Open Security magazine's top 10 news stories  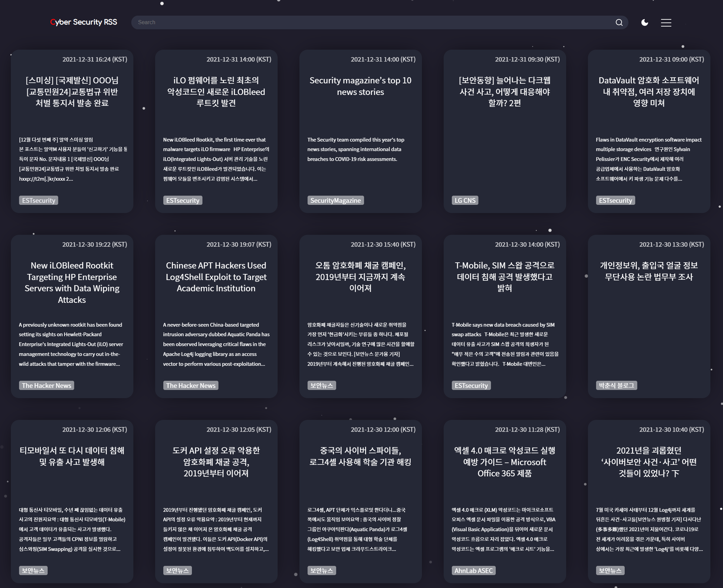click(x=360, y=86)
